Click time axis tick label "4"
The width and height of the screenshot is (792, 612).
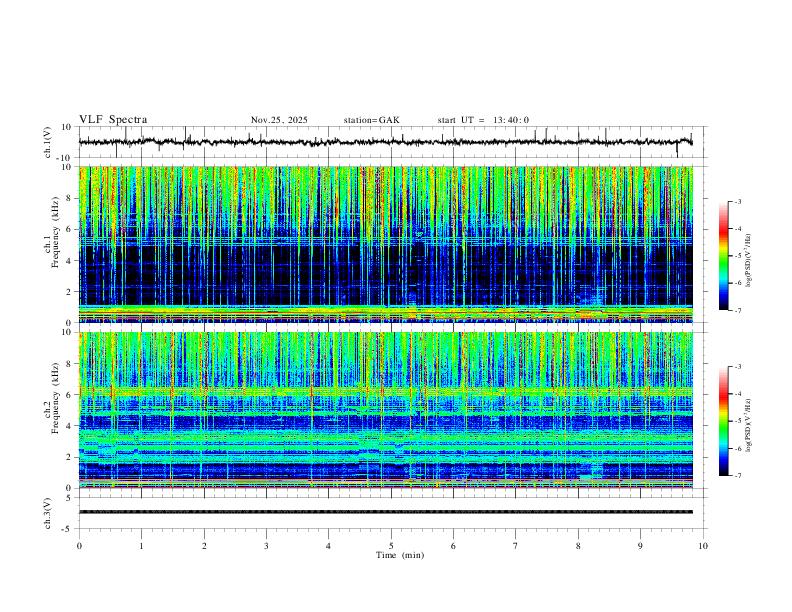pyautogui.click(x=329, y=546)
